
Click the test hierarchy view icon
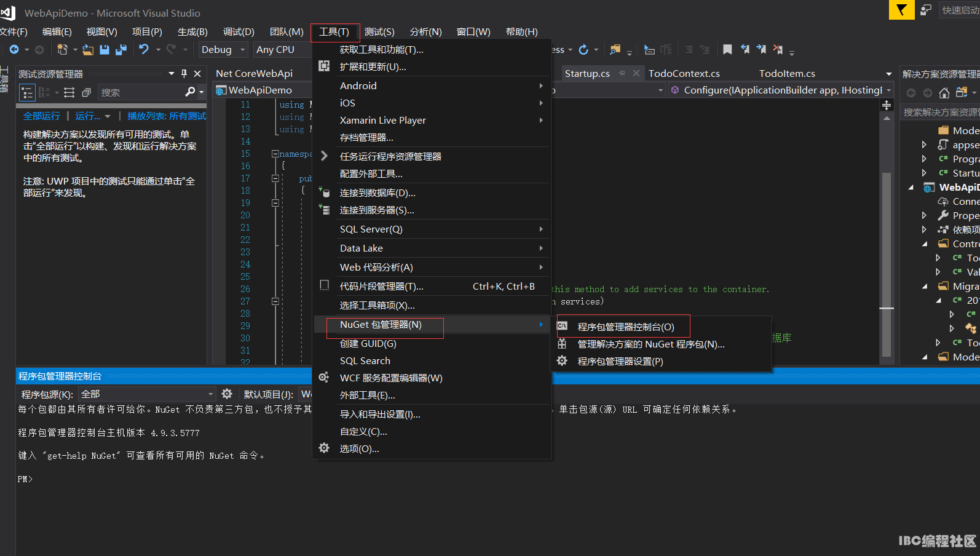click(x=27, y=93)
